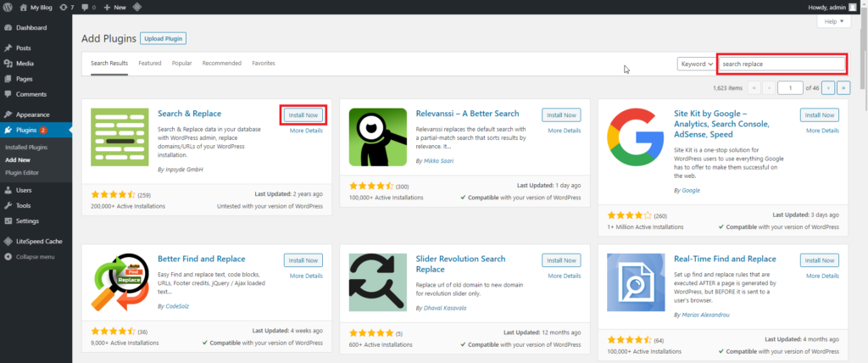Image resolution: width=868 pixels, height=363 pixels.
Task: Install Real-Time Find and Replace plugin
Action: pyautogui.click(x=820, y=260)
